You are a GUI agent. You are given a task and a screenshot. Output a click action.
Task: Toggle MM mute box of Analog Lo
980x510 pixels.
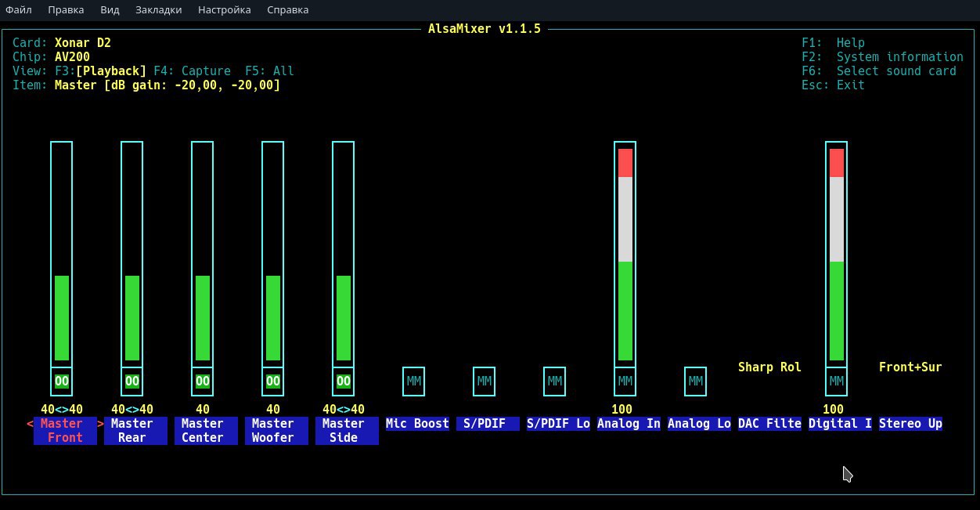[696, 382]
